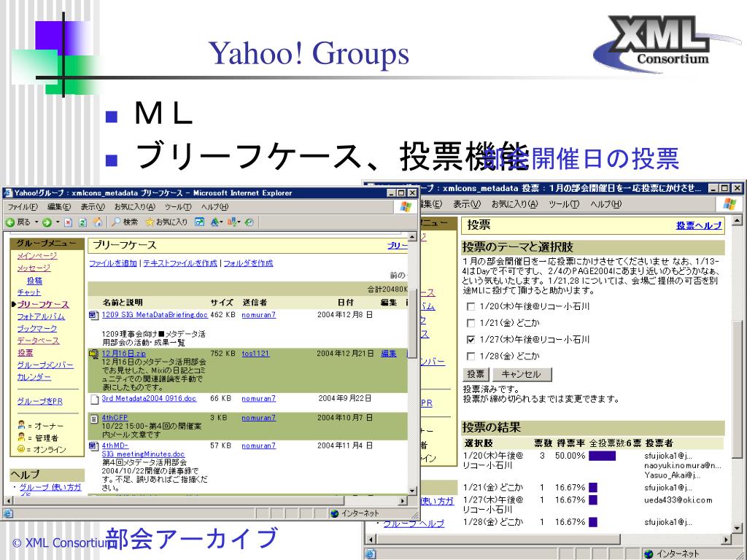Click the media icon in IE toolbar
Screen dimensions: 747x560
click(200, 222)
